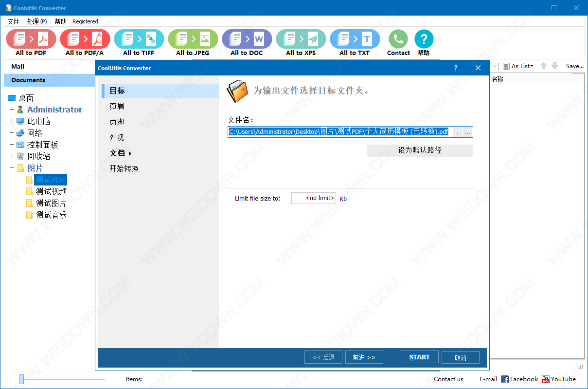Click the 此电脑 computer icon
588x389 pixels.
tap(20, 121)
